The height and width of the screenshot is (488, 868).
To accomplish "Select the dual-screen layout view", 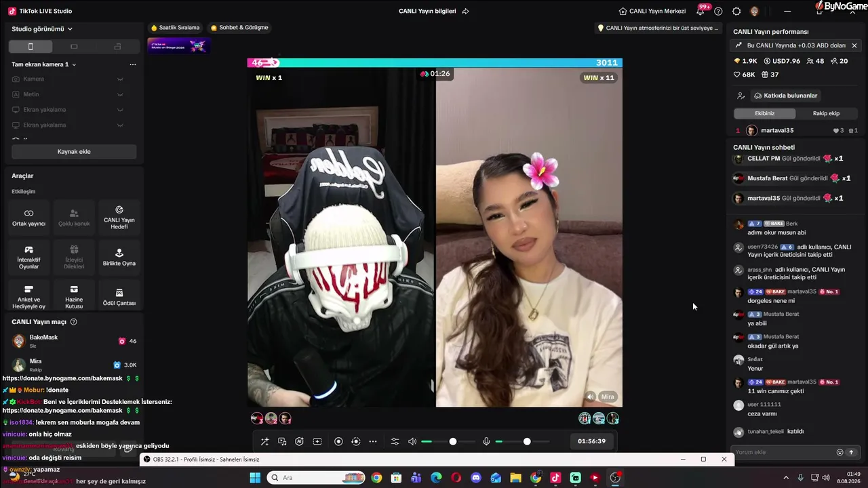I will click(117, 47).
